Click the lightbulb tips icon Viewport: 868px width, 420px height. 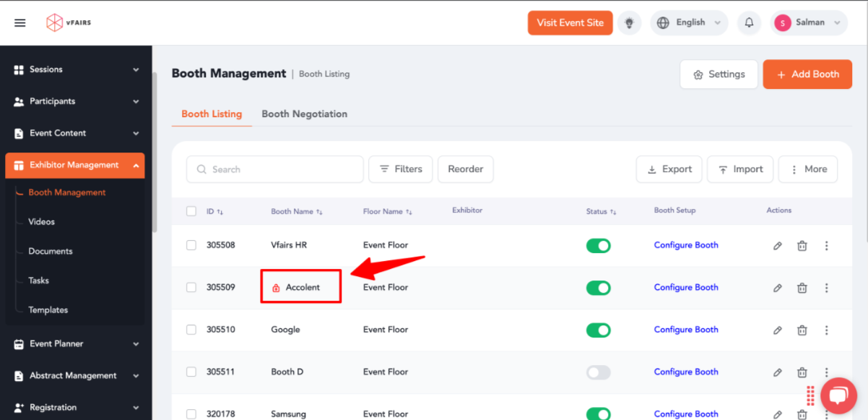[629, 22]
